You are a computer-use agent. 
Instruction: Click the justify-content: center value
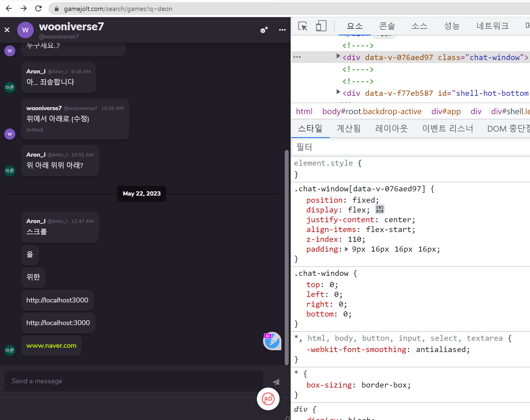click(x=397, y=220)
